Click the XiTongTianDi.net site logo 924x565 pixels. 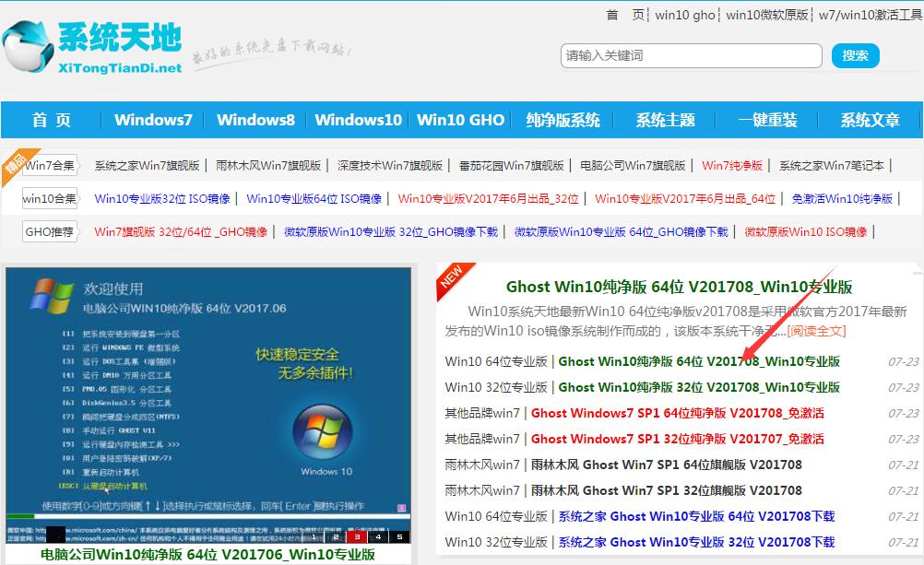tap(92, 47)
